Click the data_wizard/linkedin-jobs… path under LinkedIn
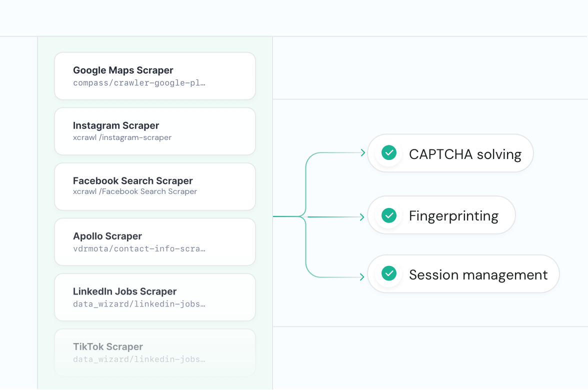This screenshot has width=588, height=390. 139,304
